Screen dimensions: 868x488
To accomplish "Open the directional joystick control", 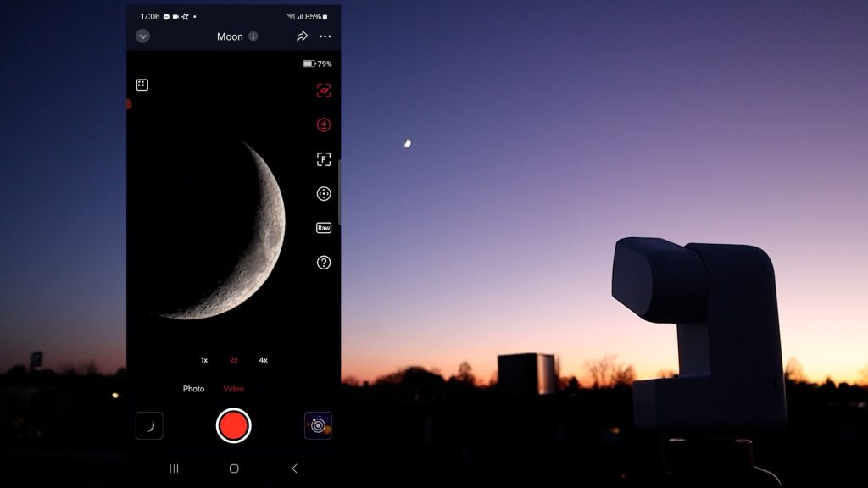I will coord(323,194).
